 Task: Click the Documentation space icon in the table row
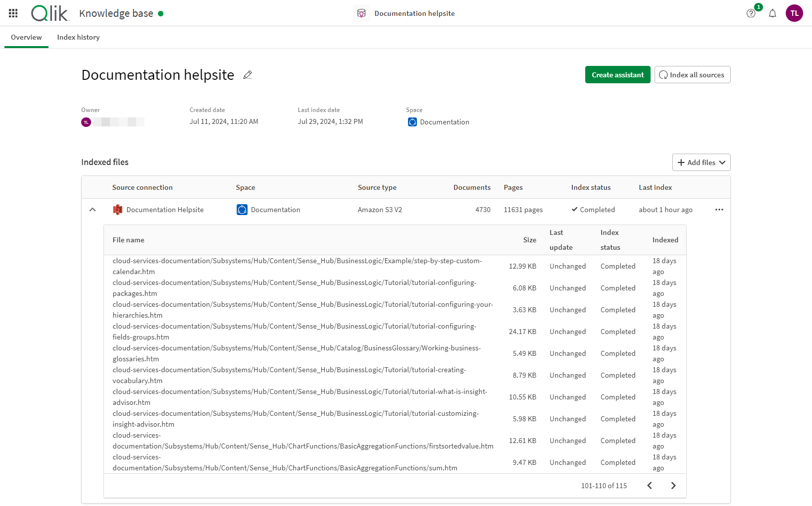pos(242,210)
